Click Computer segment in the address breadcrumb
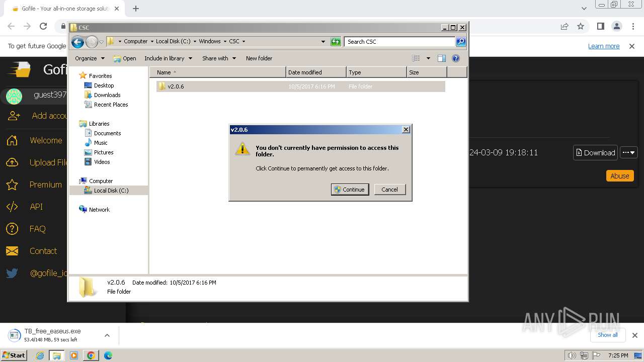 point(135,42)
